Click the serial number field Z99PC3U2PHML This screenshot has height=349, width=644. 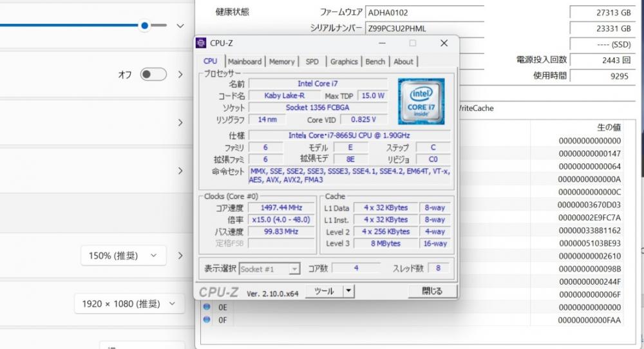(424, 28)
